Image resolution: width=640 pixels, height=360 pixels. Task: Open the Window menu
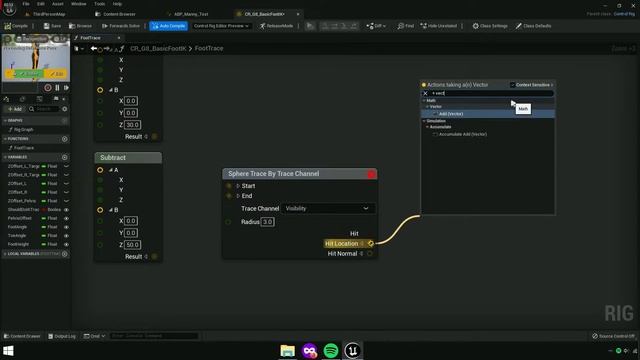(x=78, y=4)
